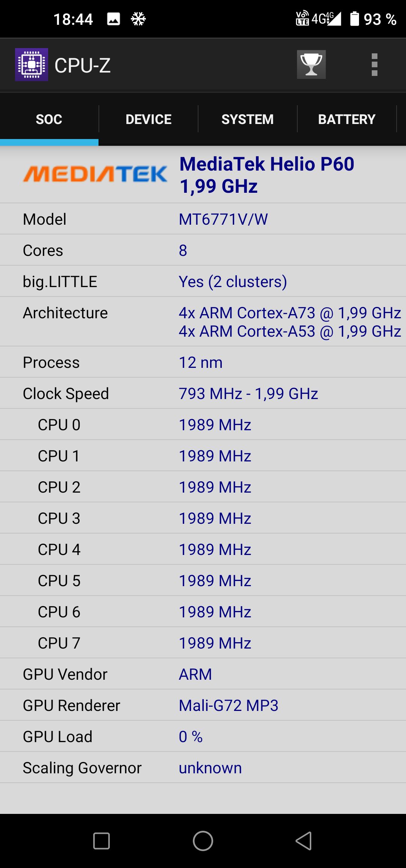The image size is (406, 868).
Task: Tap the MediaTek brand logo
Action: tap(95, 174)
